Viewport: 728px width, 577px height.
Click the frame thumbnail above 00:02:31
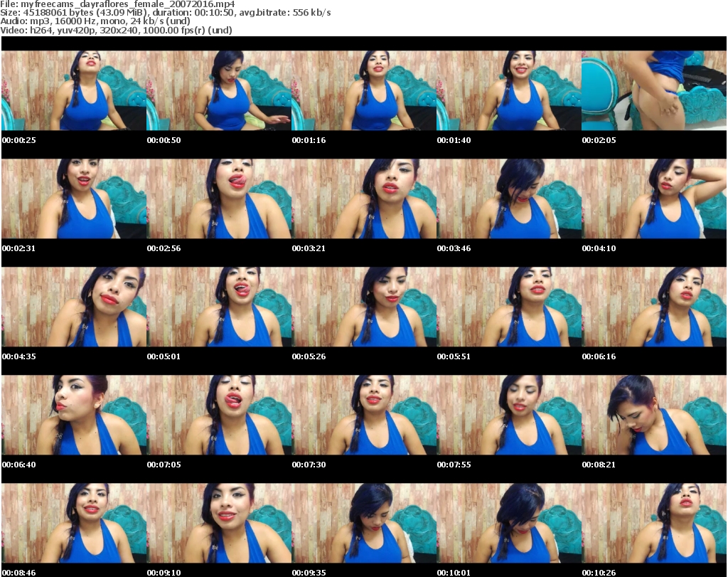(74, 198)
